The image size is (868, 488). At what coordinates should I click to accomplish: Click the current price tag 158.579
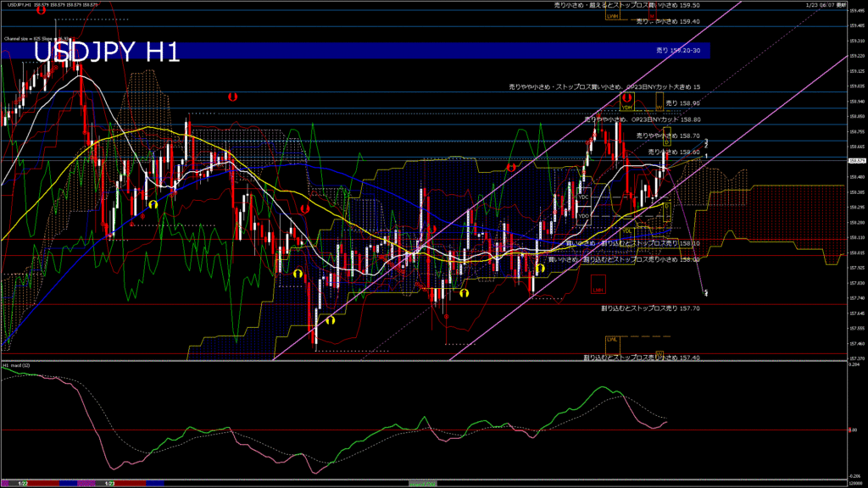[856, 160]
